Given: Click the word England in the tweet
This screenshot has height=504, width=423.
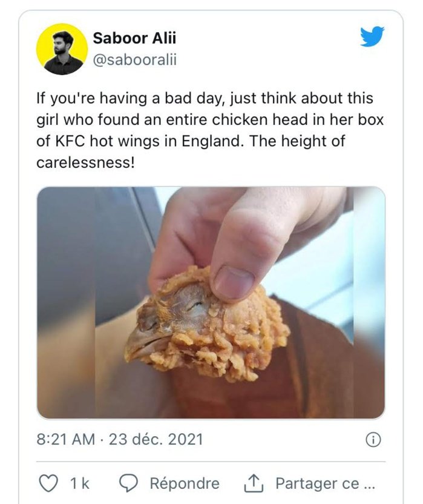Looking at the screenshot, I should point(211,141).
